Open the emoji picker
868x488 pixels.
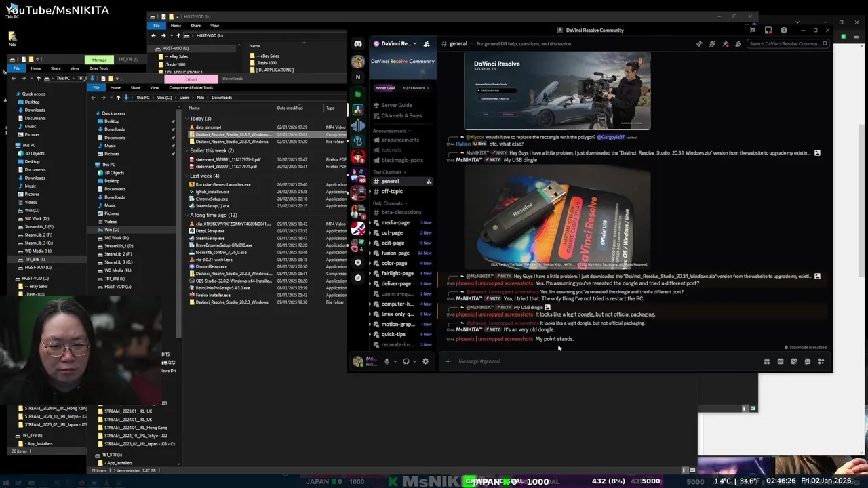(x=808, y=361)
